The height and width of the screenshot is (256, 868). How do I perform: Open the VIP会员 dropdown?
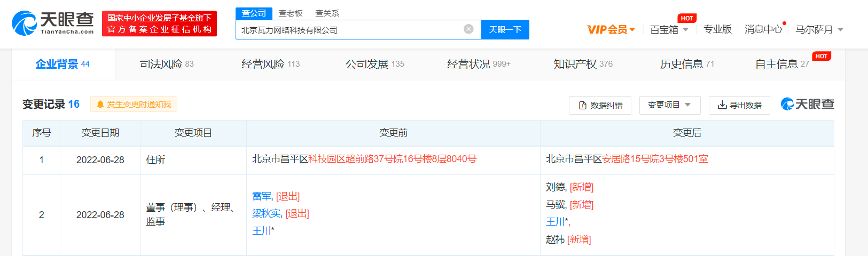611,29
